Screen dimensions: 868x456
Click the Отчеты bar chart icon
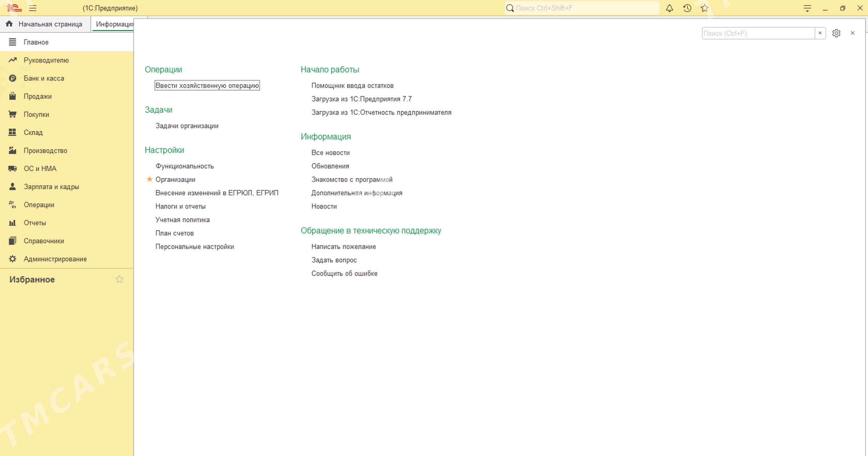tap(12, 223)
